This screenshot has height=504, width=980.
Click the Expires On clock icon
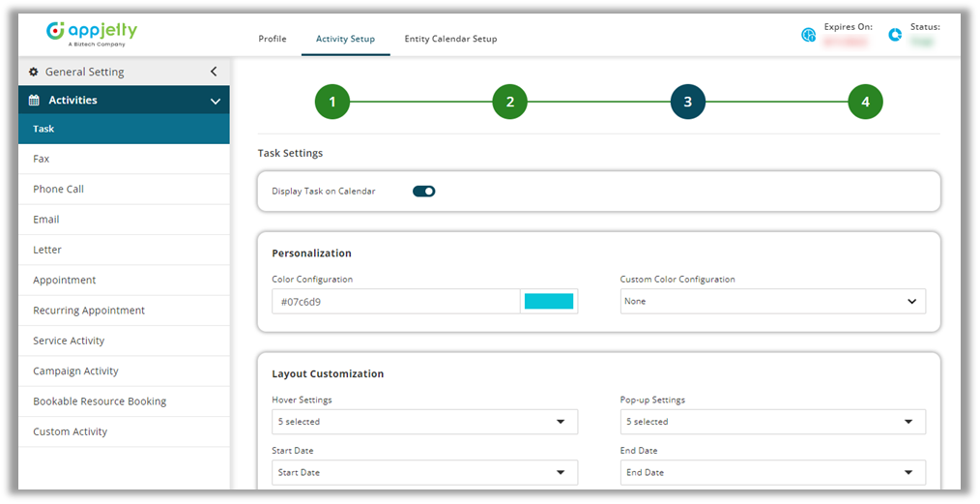(809, 35)
